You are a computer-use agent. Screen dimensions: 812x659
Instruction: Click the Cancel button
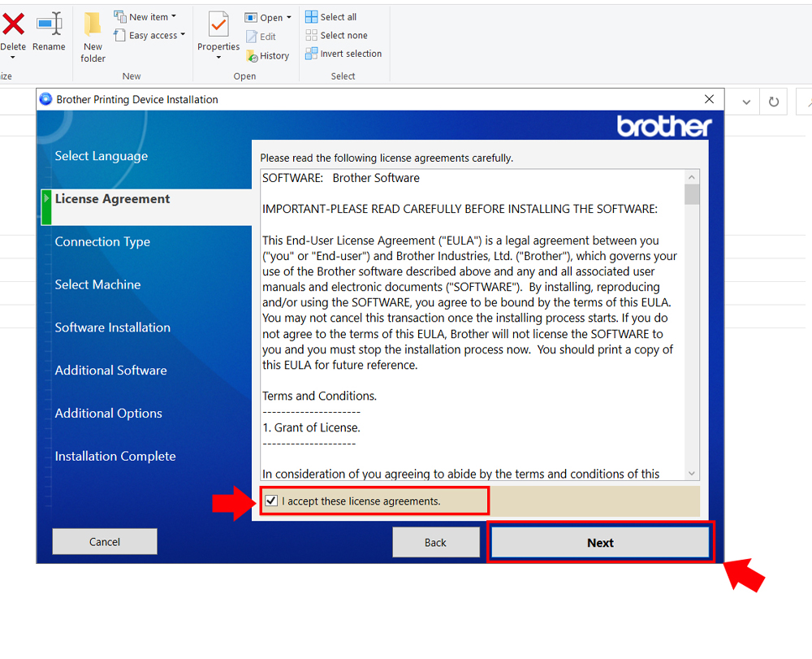tap(105, 542)
